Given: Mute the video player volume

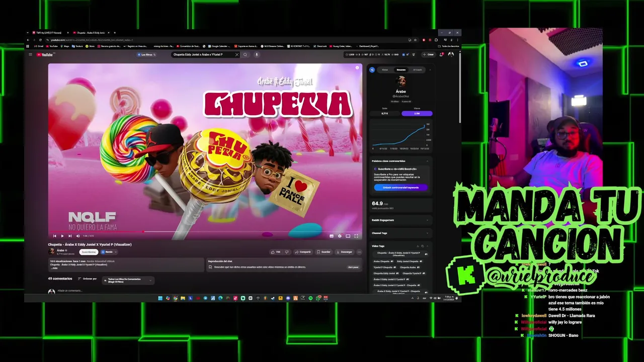Looking at the screenshot, I should (x=77, y=236).
